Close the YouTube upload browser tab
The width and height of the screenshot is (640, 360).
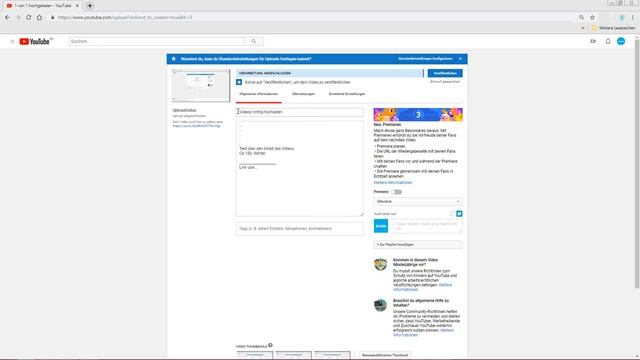[77, 6]
